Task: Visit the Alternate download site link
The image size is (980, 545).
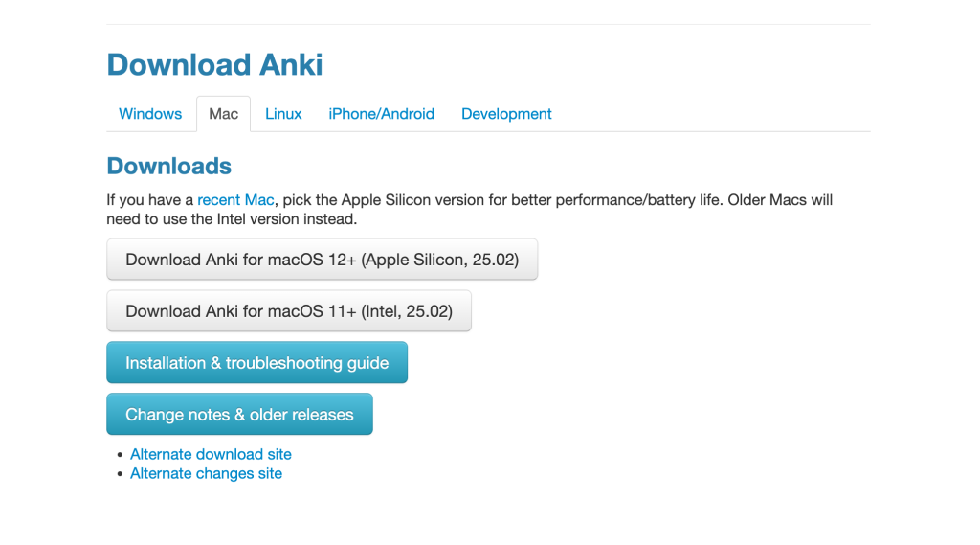Action: (211, 454)
